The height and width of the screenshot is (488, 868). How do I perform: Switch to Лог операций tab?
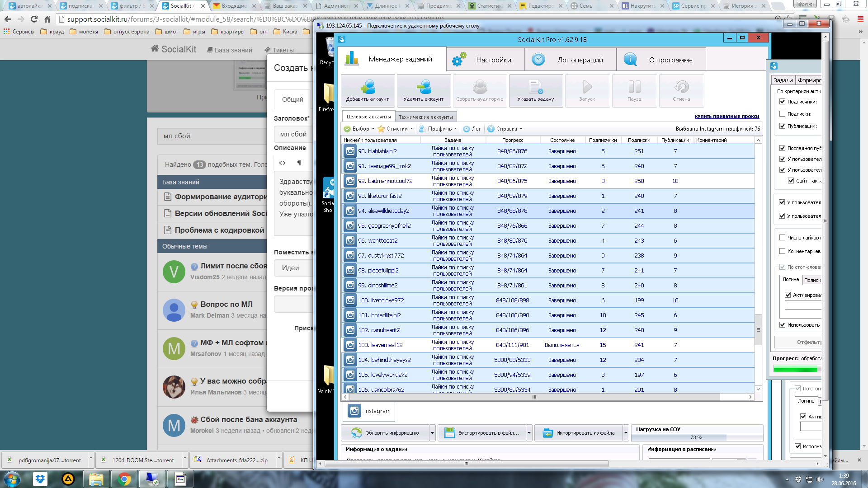571,60
